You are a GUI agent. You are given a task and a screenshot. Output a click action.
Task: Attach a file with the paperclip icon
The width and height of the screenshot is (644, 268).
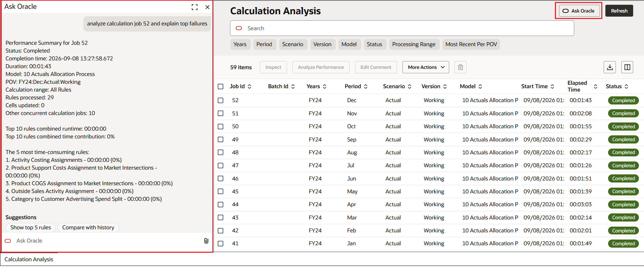coord(206,241)
